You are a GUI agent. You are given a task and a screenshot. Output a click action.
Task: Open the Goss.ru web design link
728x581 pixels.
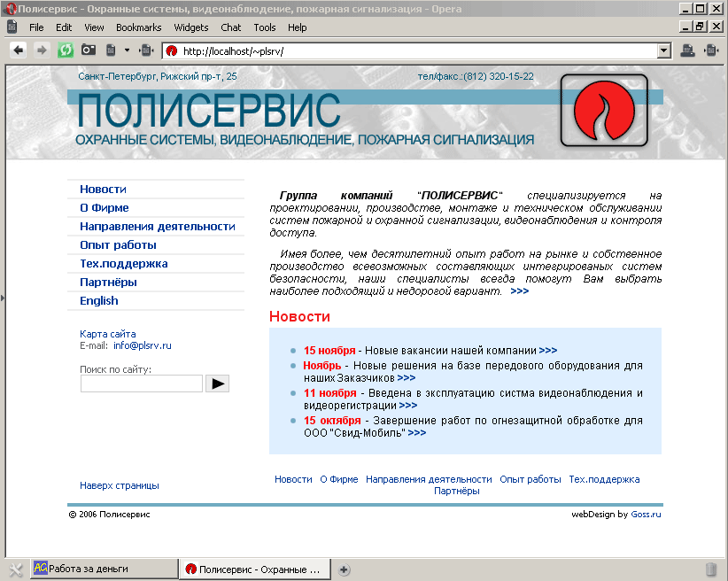(646, 514)
